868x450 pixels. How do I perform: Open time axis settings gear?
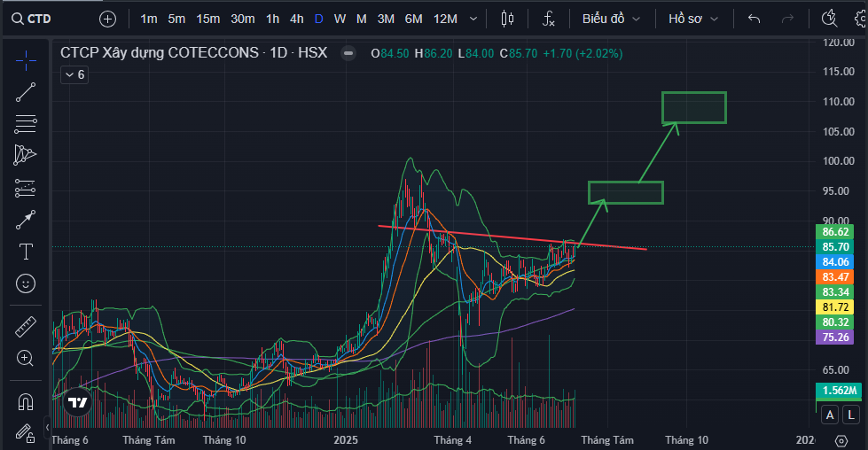[x=841, y=440]
